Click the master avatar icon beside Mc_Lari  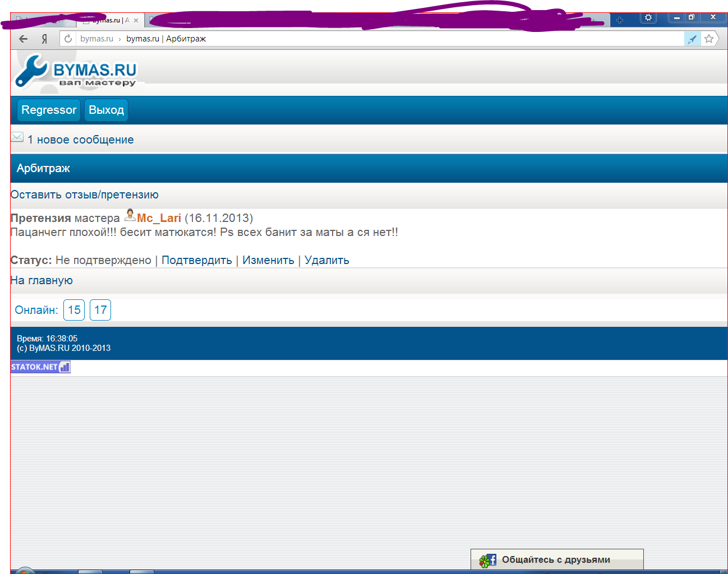(x=130, y=215)
